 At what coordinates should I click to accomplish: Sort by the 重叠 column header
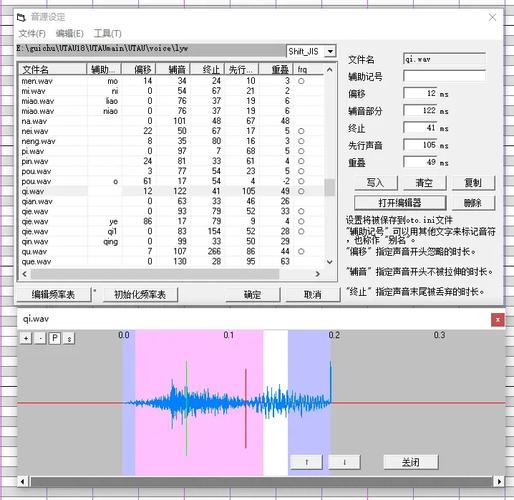(x=276, y=69)
